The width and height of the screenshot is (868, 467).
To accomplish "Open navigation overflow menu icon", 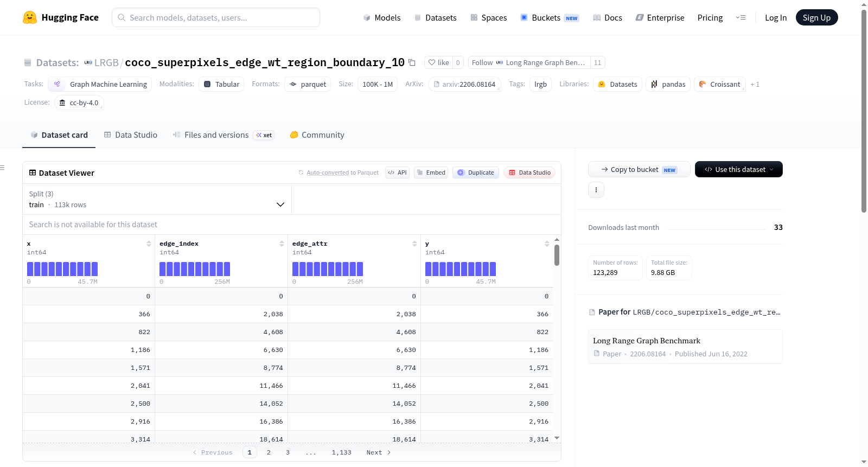I will coord(741,17).
